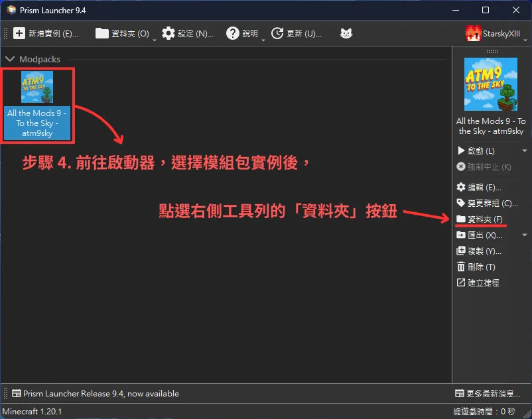Click the 新增實例 add instance icon
Screen dimensions: 532x419
click(19, 33)
